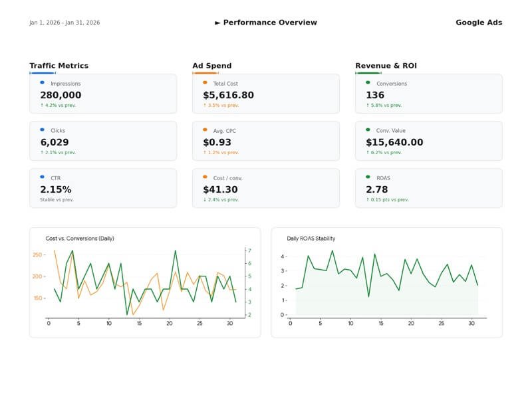Image resolution: width=532 pixels, height=400 pixels.
Task: Click the Cost vs. Conversions chart title
Action: [x=80, y=238]
